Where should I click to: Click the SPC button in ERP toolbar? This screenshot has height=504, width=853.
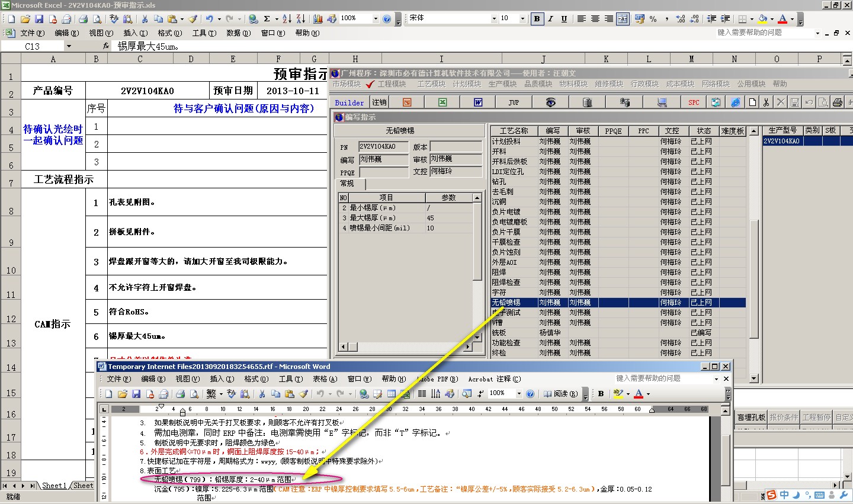click(x=694, y=102)
